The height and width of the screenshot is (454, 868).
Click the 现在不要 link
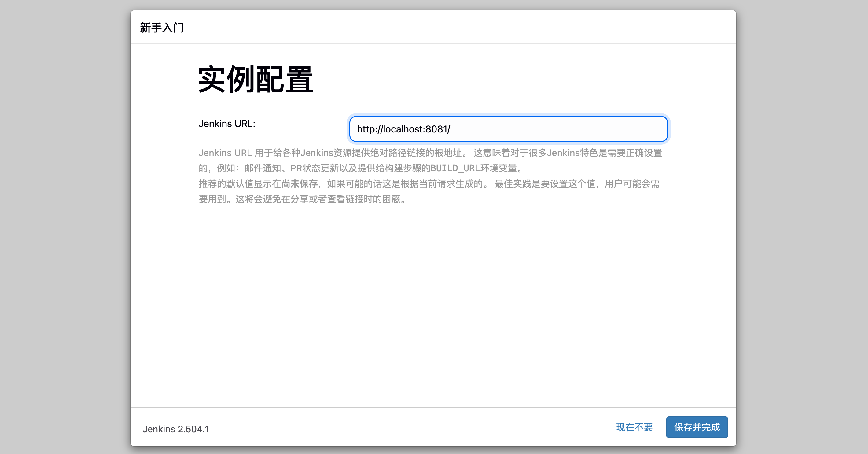pyautogui.click(x=634, y=427)
